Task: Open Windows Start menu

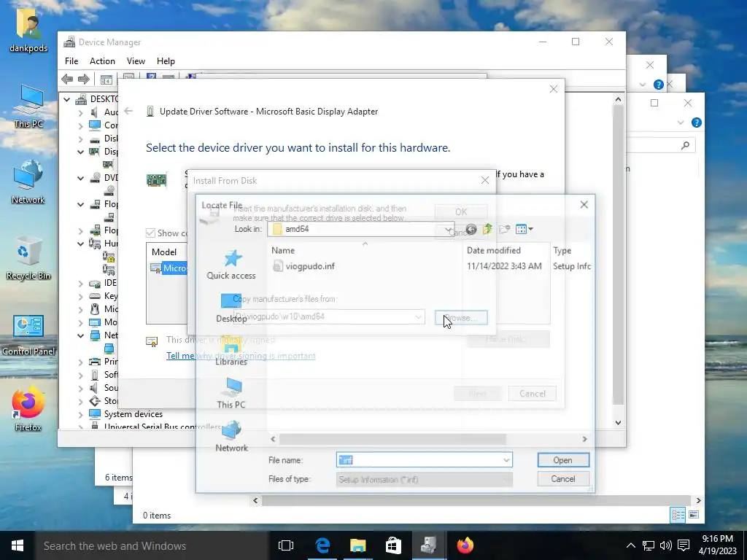Action: [18, 545]
